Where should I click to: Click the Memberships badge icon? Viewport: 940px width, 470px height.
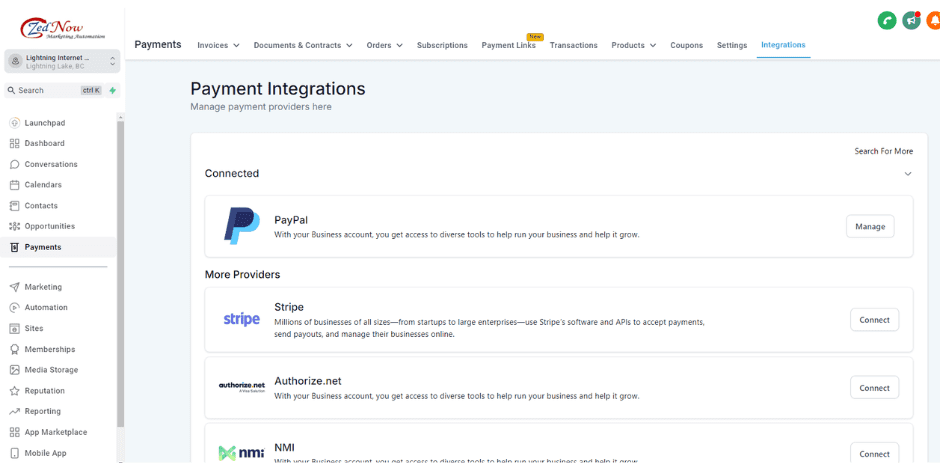(15, 349)
